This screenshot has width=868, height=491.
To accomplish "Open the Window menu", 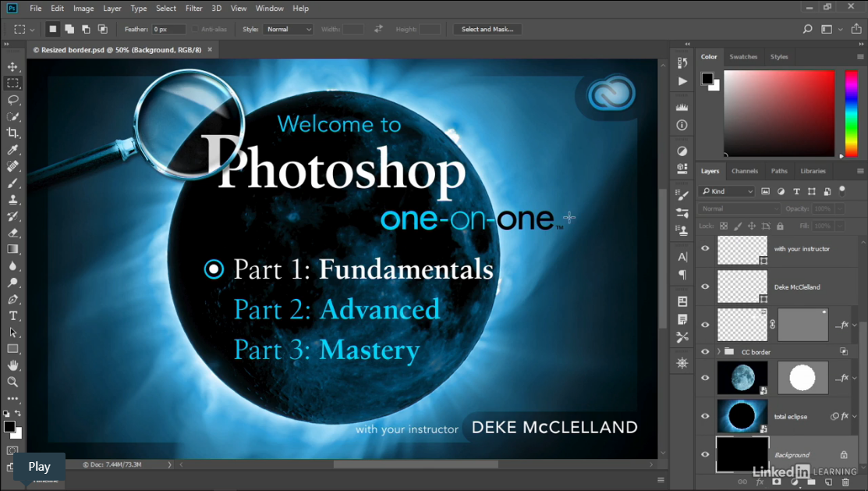I will tap(270, 9).
